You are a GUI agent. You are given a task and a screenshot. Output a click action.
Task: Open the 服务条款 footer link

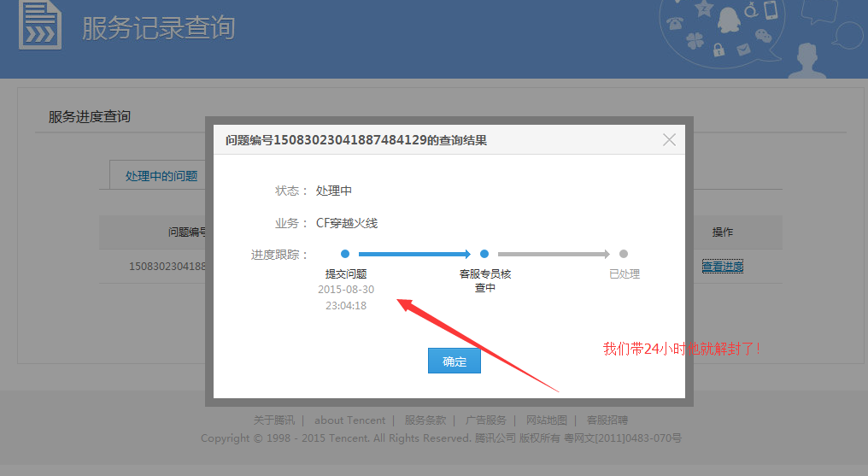coord(425,420)
